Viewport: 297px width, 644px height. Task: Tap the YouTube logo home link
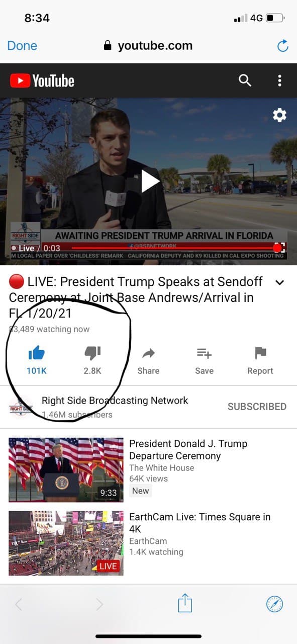(42, 80)
